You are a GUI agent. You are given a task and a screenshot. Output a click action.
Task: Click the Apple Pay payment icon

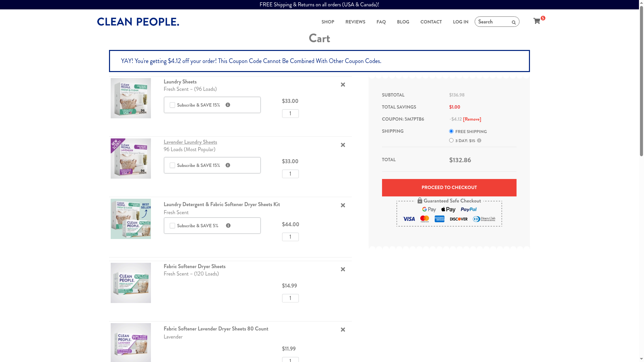[x=448, y=209]
